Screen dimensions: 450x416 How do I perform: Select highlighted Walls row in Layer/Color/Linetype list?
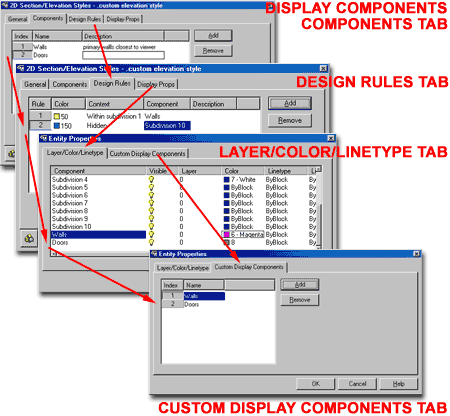pyautogui.click(x=98, y=235)
